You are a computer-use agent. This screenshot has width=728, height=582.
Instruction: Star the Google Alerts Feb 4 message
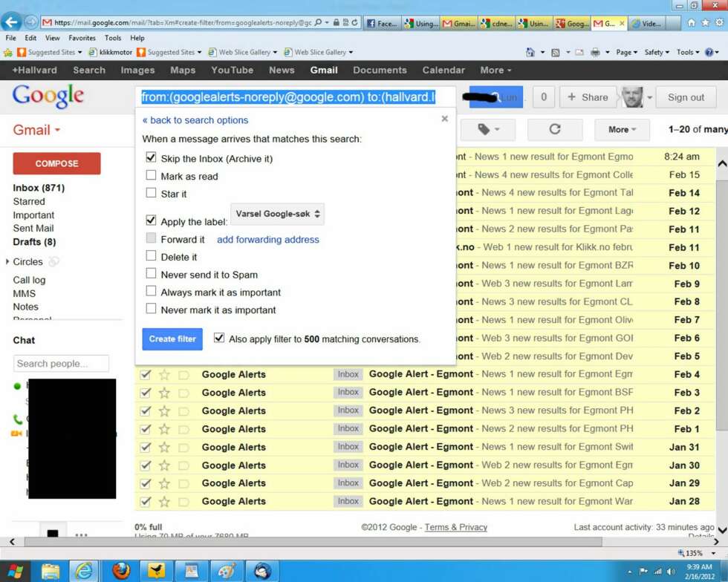pos(164,375)
